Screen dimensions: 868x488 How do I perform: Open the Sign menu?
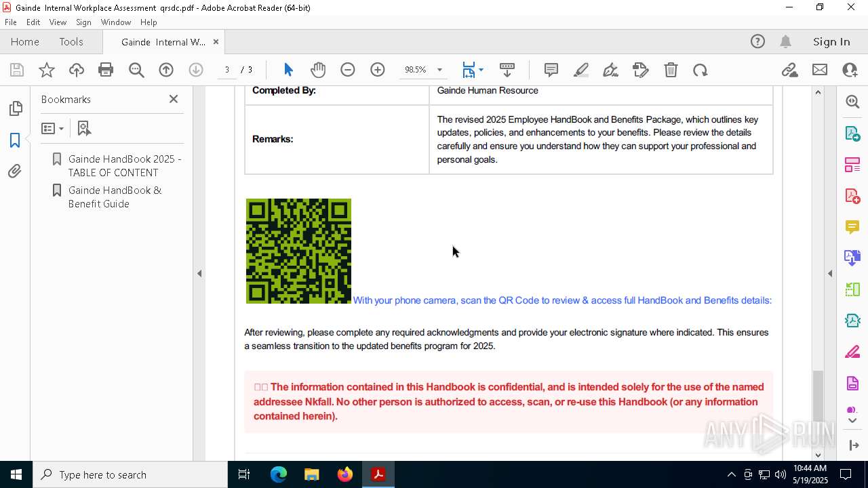(x=83, y=22)
